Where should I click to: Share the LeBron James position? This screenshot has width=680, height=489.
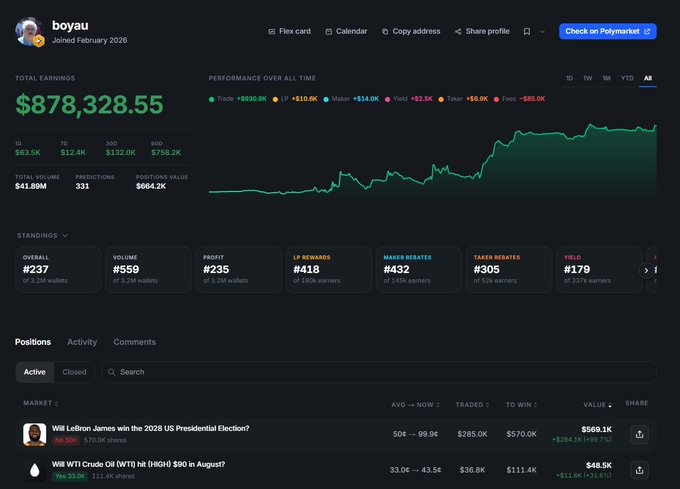coord(639,434)
